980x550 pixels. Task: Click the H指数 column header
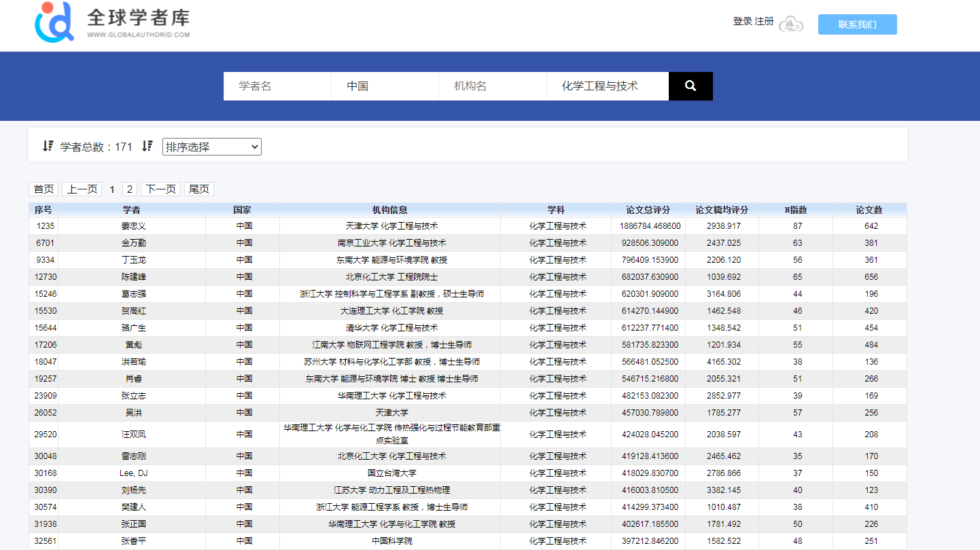(x=796, y=210)
